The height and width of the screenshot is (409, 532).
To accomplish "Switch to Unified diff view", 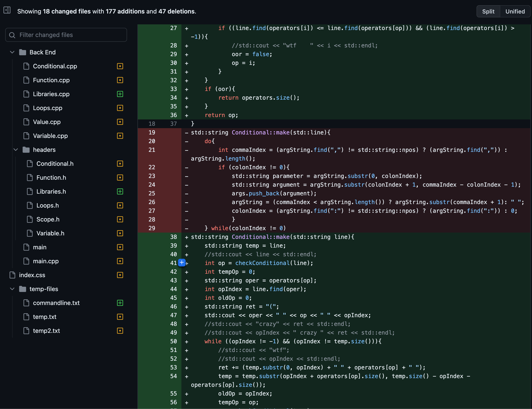I will click(515, 12).
